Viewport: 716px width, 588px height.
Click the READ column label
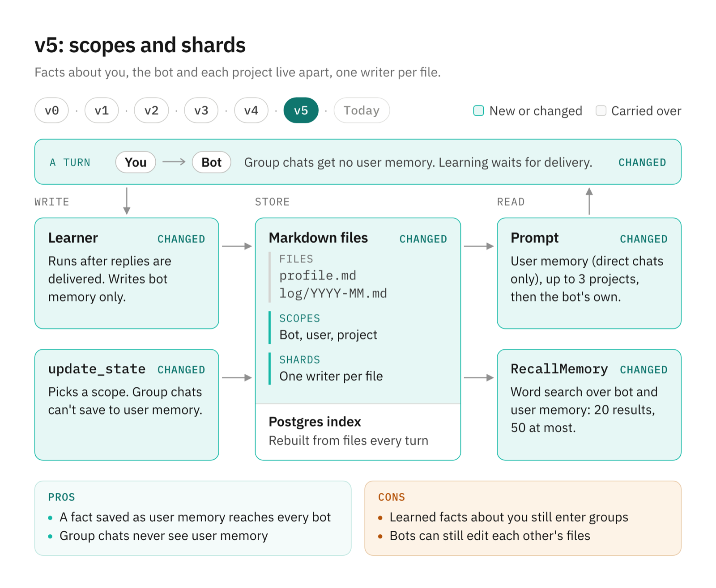[x=511, y=202]
